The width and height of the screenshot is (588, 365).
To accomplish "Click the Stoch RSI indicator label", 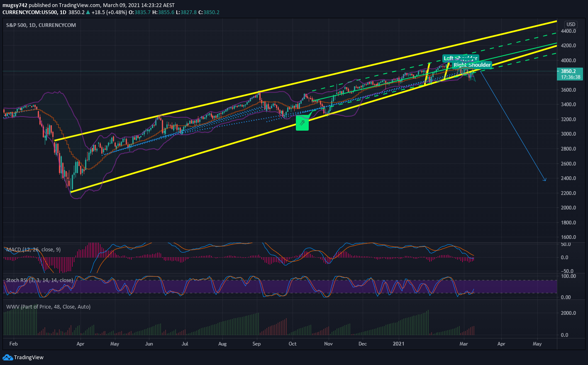I will pos(39,280).
